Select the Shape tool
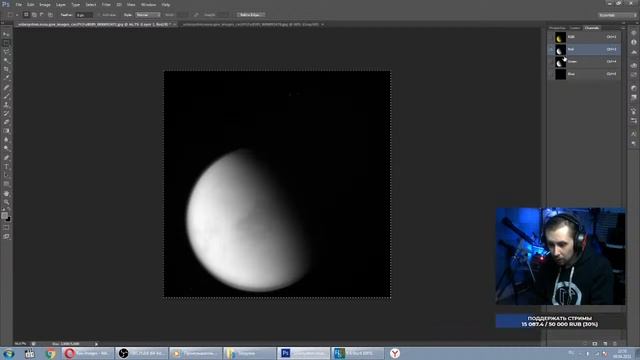This screenshot has height=360, width=640. click(6, 184)
